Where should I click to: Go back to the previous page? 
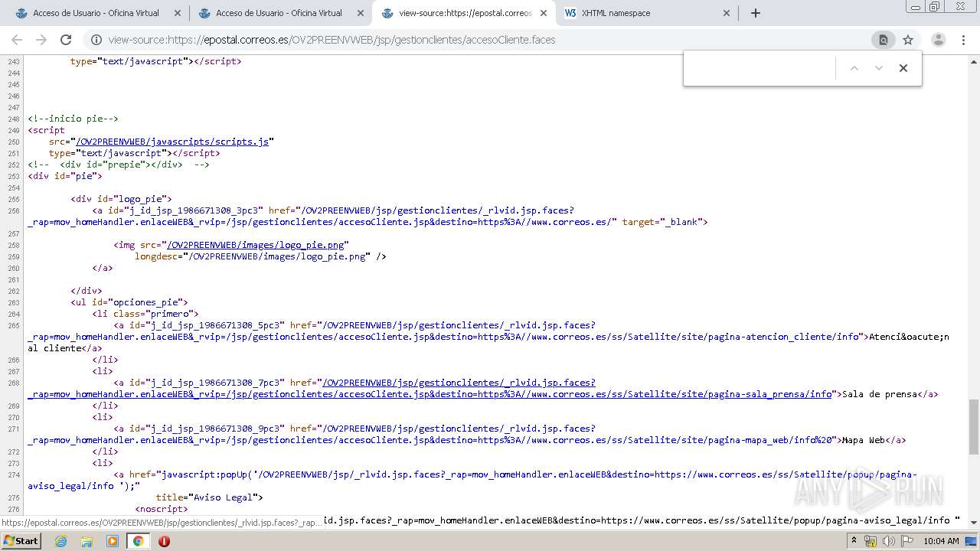click(x=17, y=40)
